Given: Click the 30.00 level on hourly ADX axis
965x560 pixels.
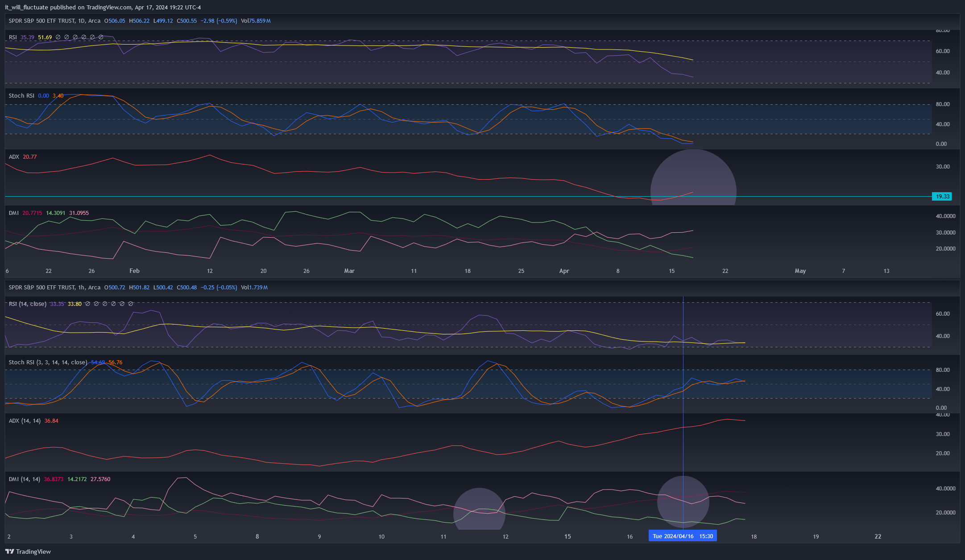Looking at the screenshot, I should coord(943,434).
